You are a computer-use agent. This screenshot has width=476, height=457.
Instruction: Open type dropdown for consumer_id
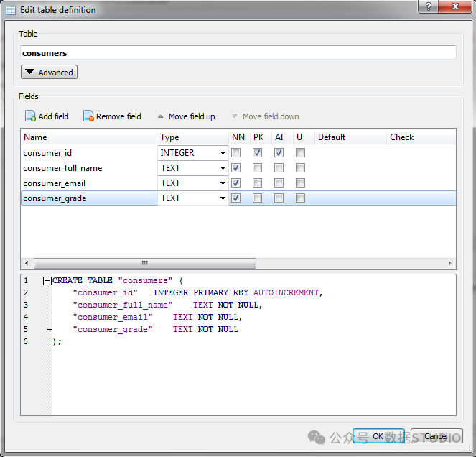pyautogui.click(x=223, y=153)
